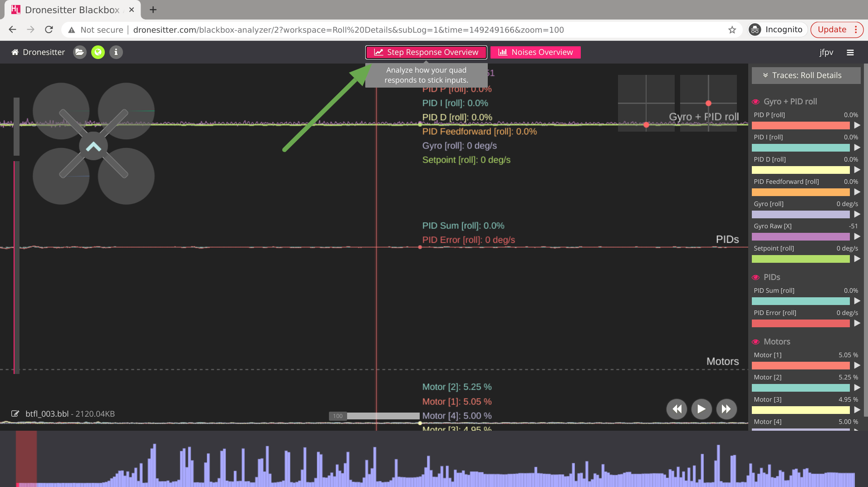Open the Noises Overview
The width and height of the screenshot is (868, 487).
tap(535, 52)
